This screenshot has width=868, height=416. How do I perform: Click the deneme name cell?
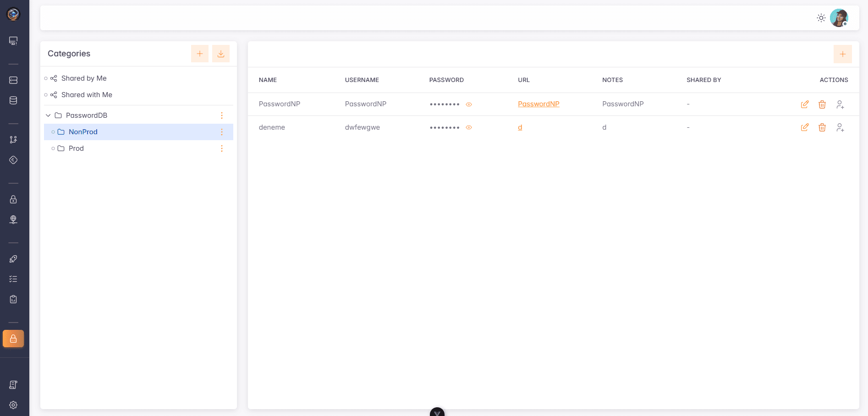pyautogui.click(x=272, y=127)
